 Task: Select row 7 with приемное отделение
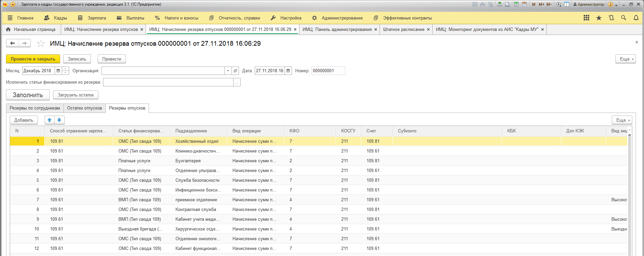pos(196,200)
